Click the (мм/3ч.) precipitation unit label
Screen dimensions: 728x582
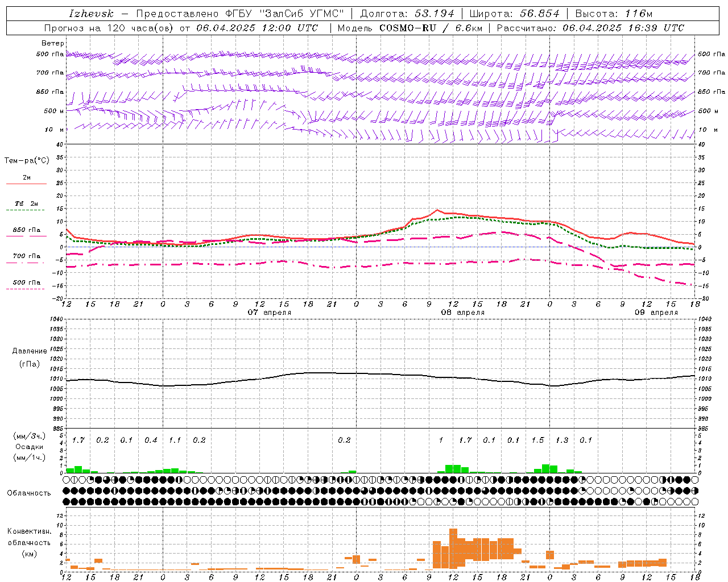click(30, 436)
